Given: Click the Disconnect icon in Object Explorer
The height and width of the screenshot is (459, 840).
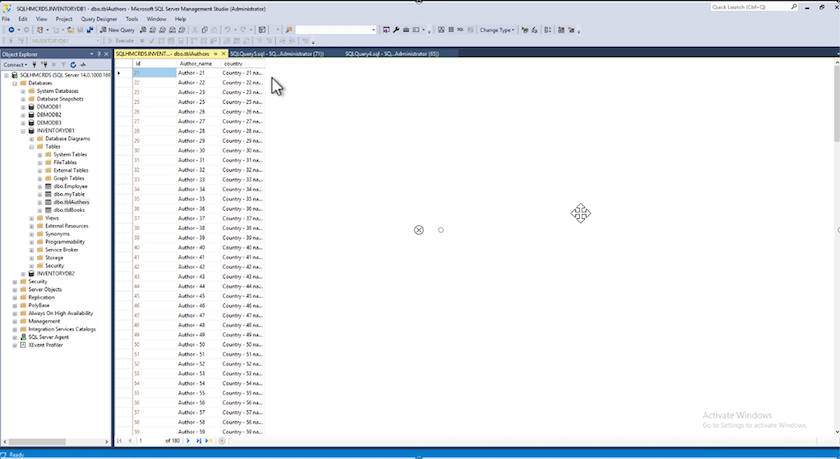Looking at the screenshot, I should (x=44, y=65).
